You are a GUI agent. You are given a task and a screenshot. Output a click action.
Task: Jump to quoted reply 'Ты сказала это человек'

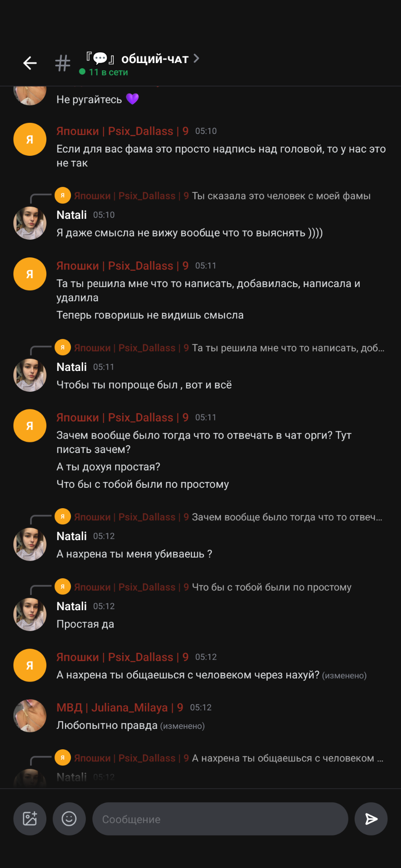point(281,196)
